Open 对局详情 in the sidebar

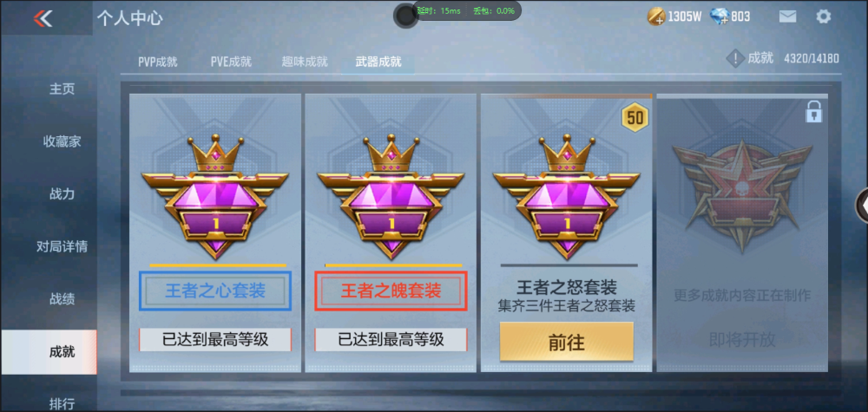pos(62,246)
